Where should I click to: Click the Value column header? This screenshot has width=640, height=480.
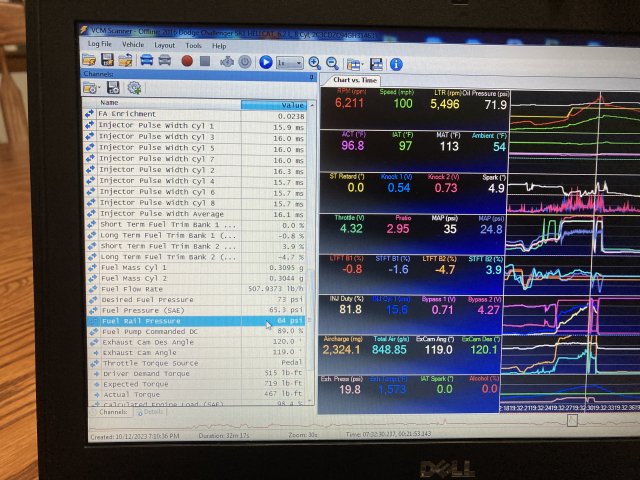point(291,103)
